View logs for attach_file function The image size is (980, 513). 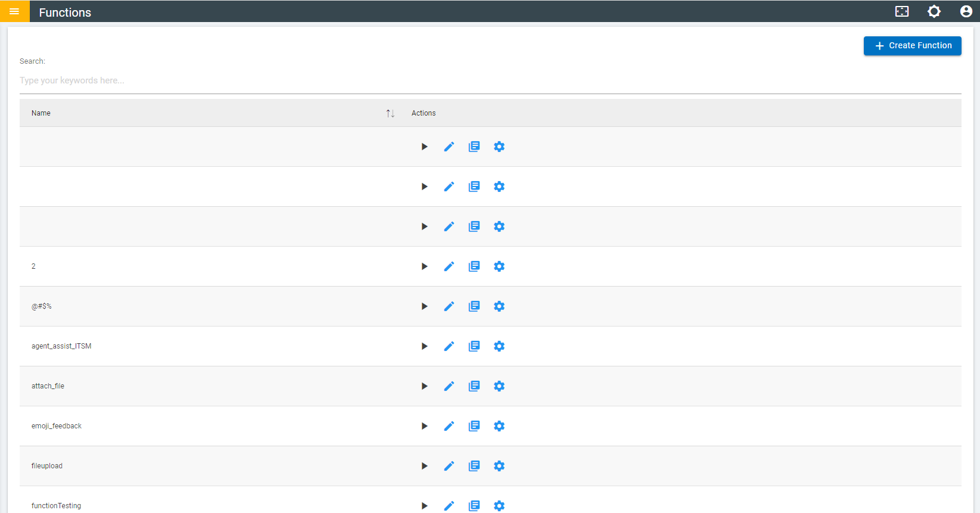(474, 386)
